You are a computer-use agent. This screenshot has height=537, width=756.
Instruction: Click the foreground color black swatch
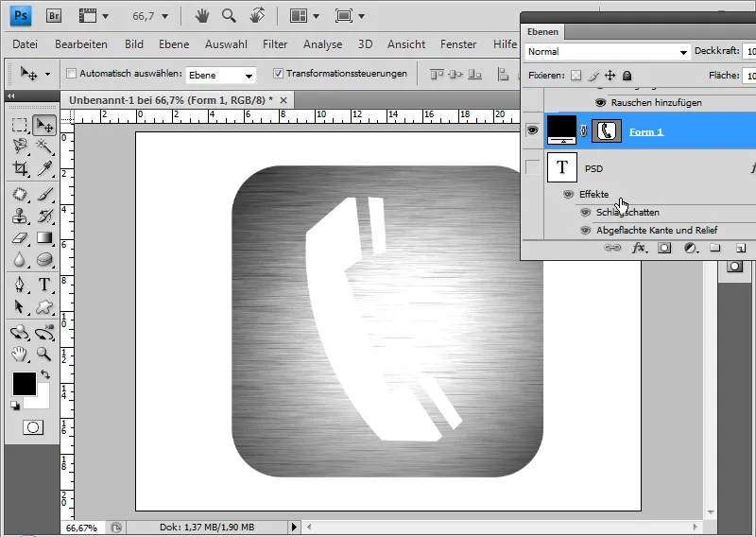[x=25, y=384]
